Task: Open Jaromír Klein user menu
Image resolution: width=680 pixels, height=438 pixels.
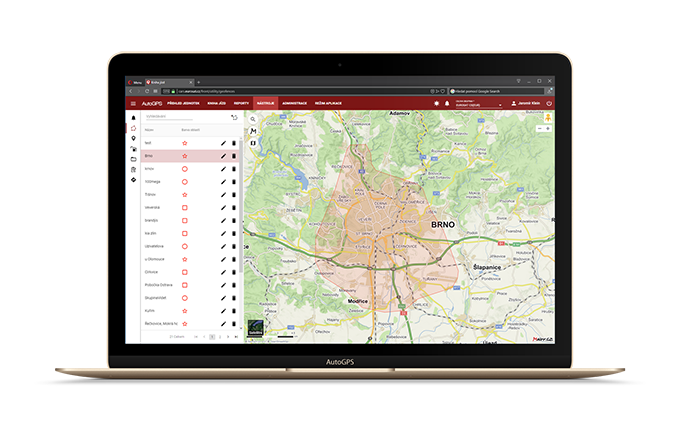Action: click(x=526, y=104)
